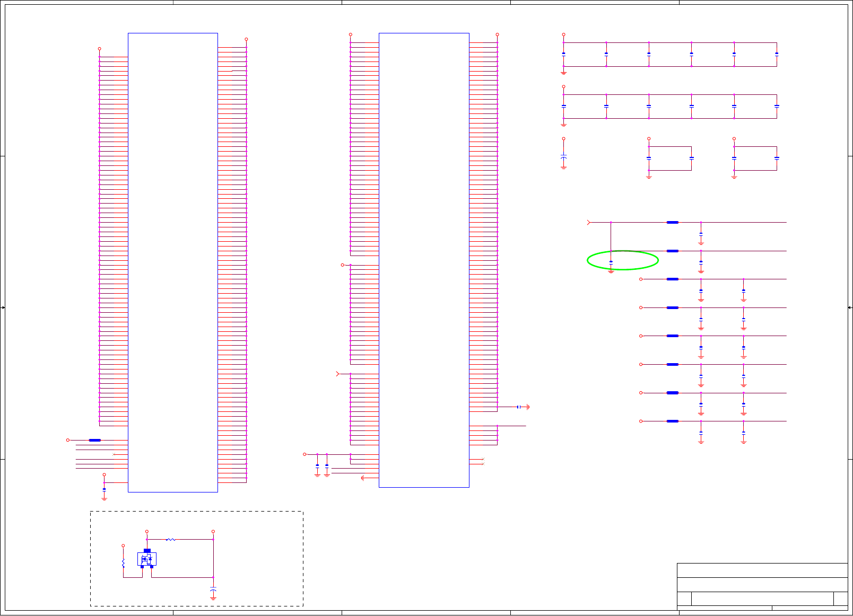Click the first capacitor in the top decoupling row

pos(563,54)
